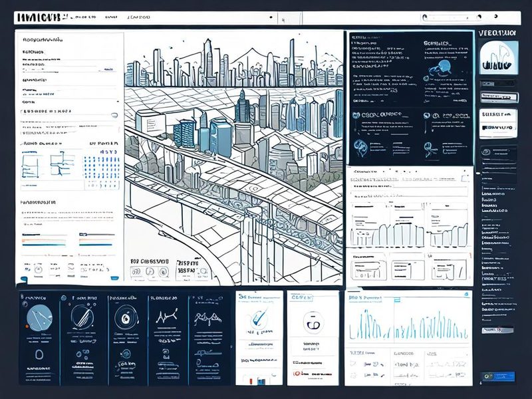Select the rightmost box thumbnail under the bar chart
Image resolution: width=532 pixels, height=399 pixels.
point(448,269)
